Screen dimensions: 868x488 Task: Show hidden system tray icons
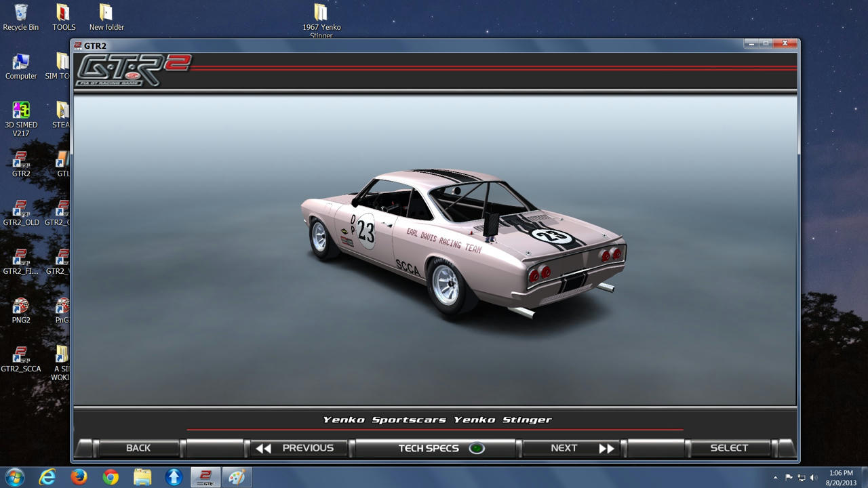point(776,478)
